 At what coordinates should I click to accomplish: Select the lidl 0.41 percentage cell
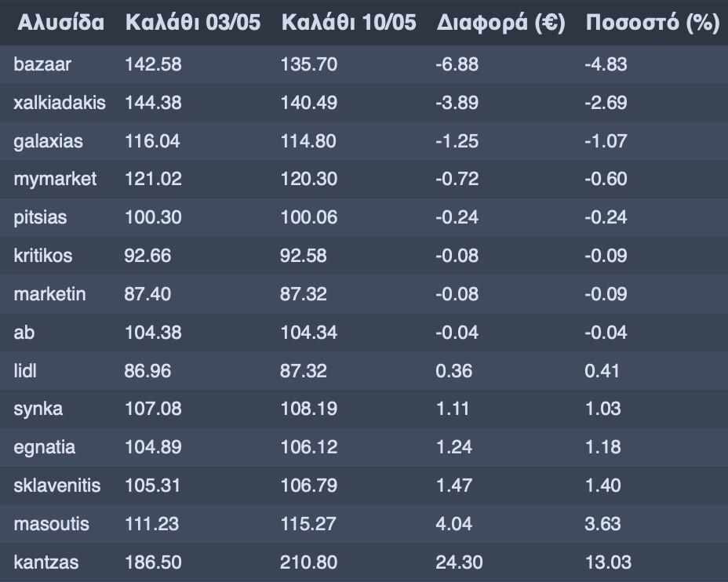[602, 370]
